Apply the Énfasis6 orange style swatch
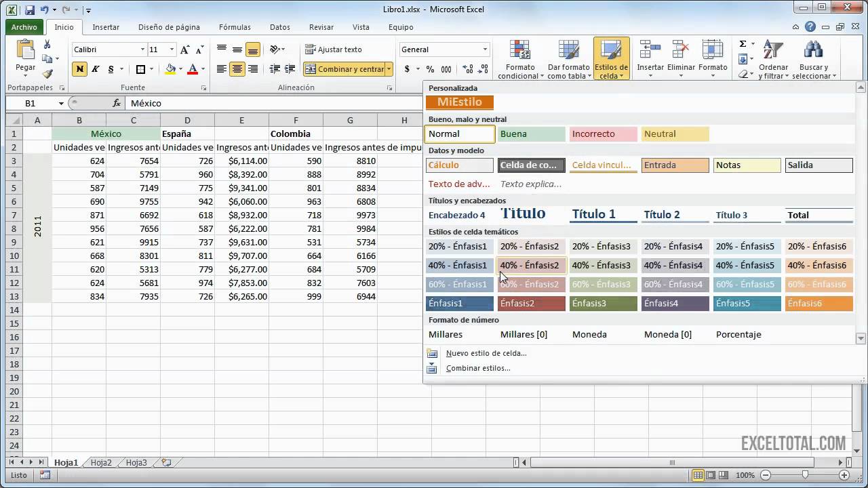Image resolution: width=868 pixels, height=488 pixels. pos(819,304)
